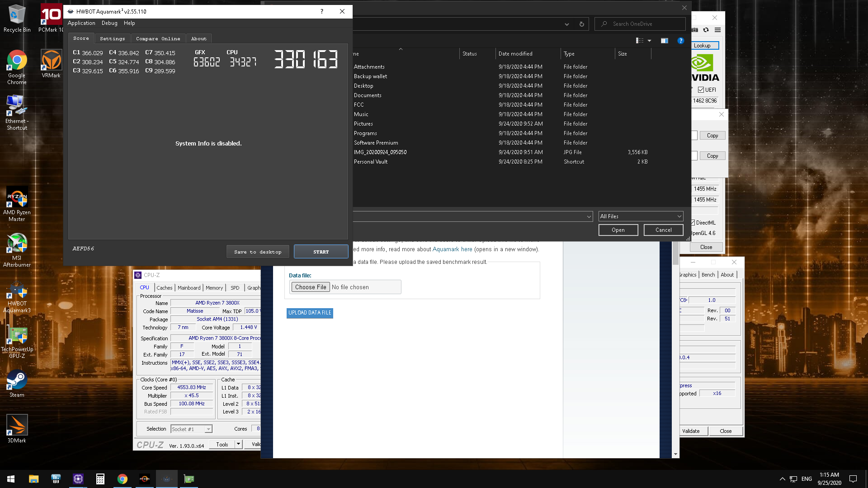Viewport: 868px width, 488px height.
Task: Expand address bar history dropdown chevron
Action: click(566, 24)
